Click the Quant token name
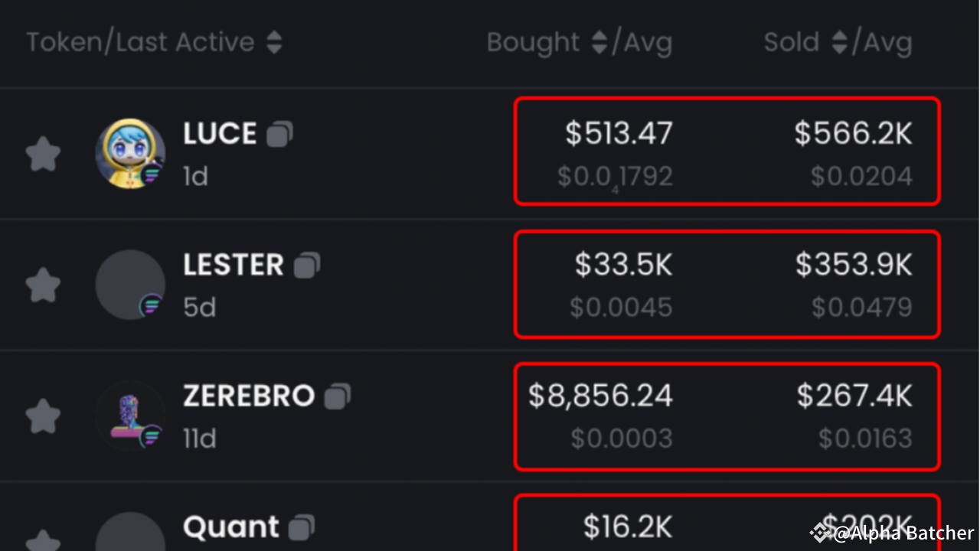 click(x=231, y=527)
